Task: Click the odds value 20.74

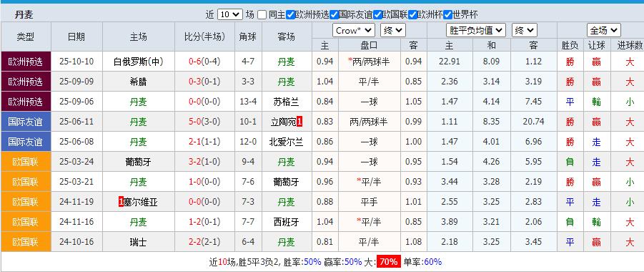Action: 533,122
